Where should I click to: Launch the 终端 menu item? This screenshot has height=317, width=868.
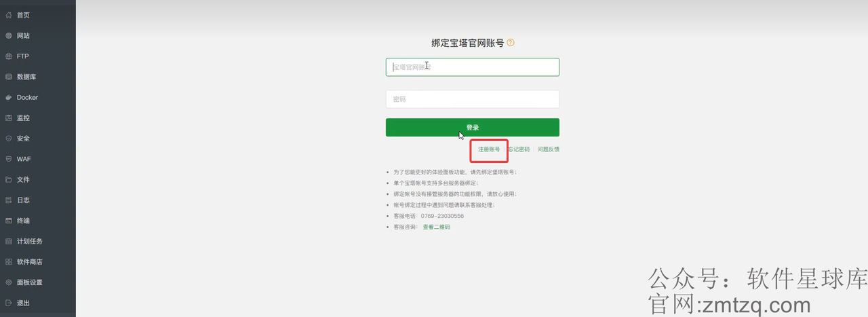tap(23, 221)
